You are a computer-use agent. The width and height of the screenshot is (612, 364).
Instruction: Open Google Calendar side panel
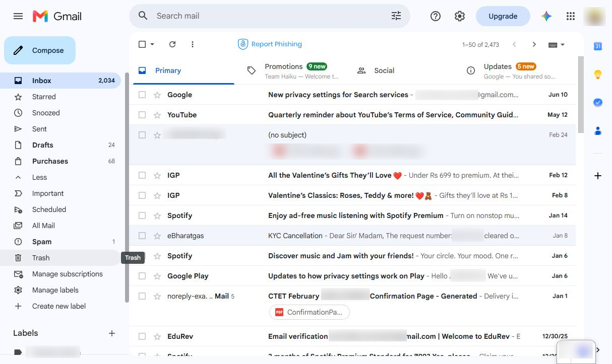coord(598,46)
